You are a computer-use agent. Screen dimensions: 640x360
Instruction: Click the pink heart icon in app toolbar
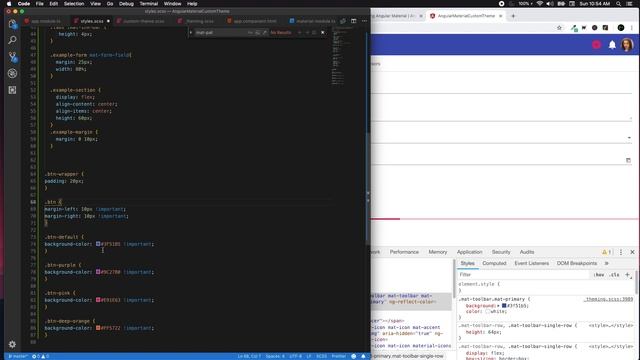(596, 44)
